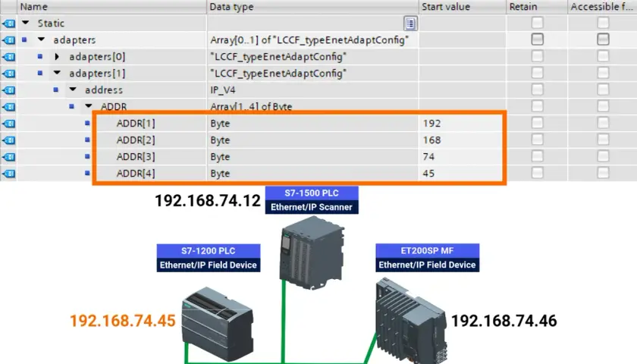Viewport: 637px width, 364px height.
Task: Click the ET200SP MF device image
Action: coord(411,321)
